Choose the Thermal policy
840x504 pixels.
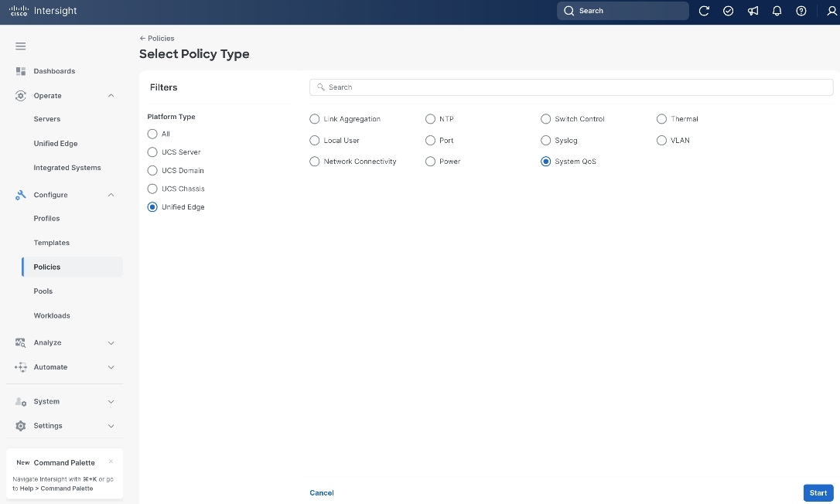coord(661,119)
